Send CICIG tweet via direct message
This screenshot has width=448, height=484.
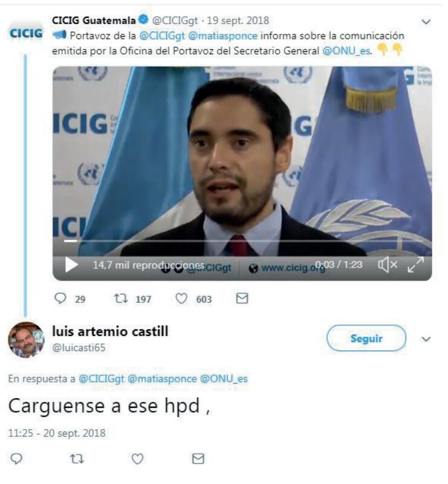click(x=242, y=298)
